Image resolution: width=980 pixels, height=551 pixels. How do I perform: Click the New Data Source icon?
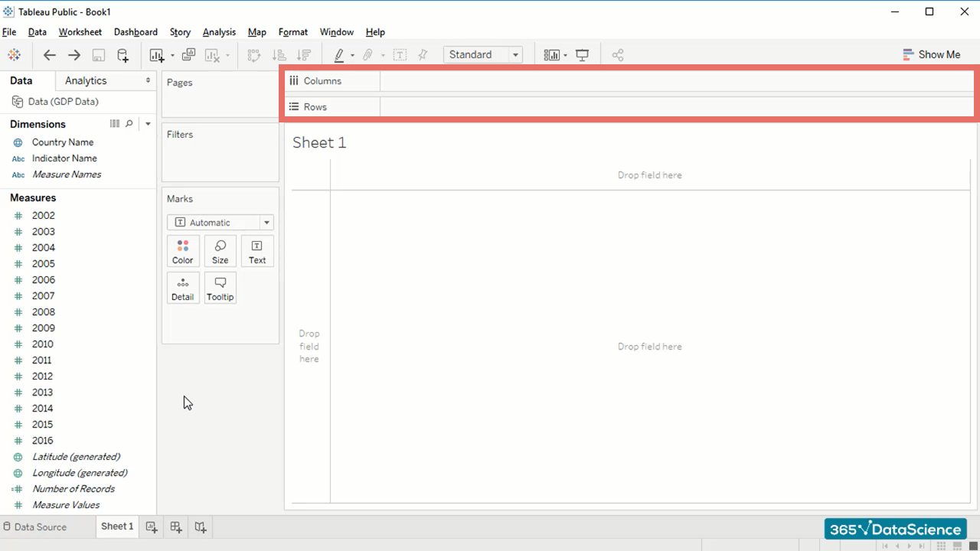coord(122,55)
